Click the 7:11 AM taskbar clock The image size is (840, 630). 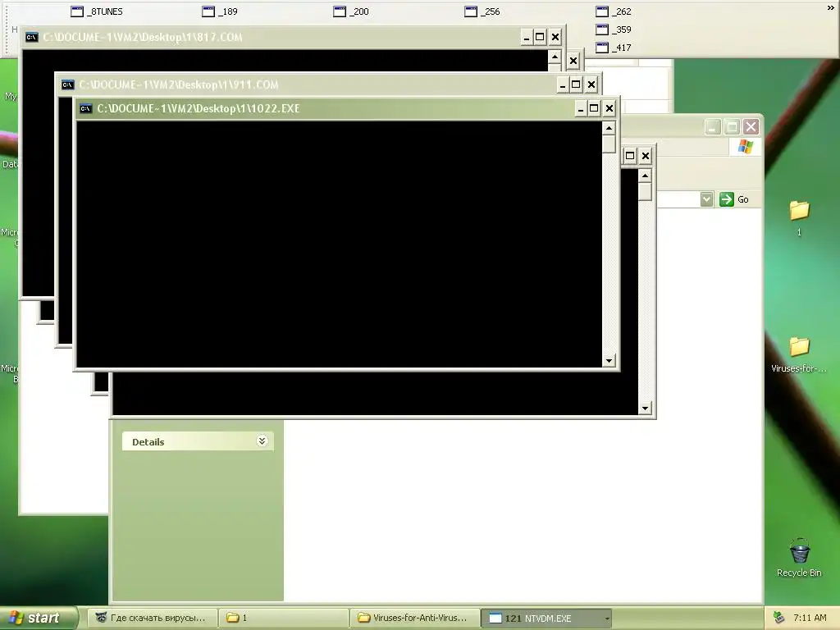[810, 618]
